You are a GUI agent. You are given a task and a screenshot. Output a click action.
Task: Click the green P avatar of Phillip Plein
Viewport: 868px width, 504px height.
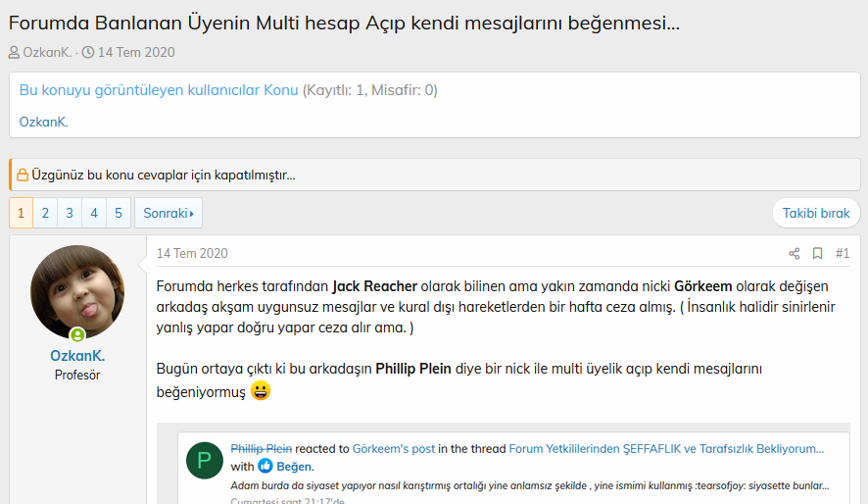pos(205,460)
